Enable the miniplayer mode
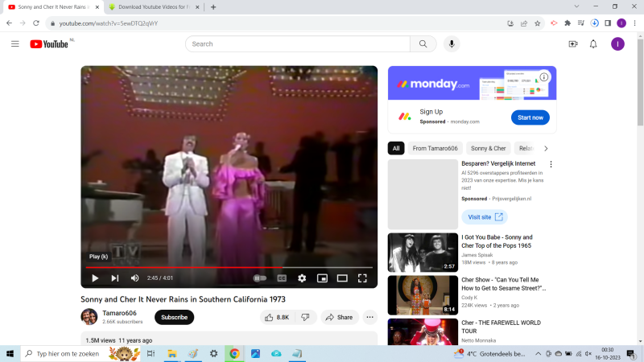 tap(323, 278)
